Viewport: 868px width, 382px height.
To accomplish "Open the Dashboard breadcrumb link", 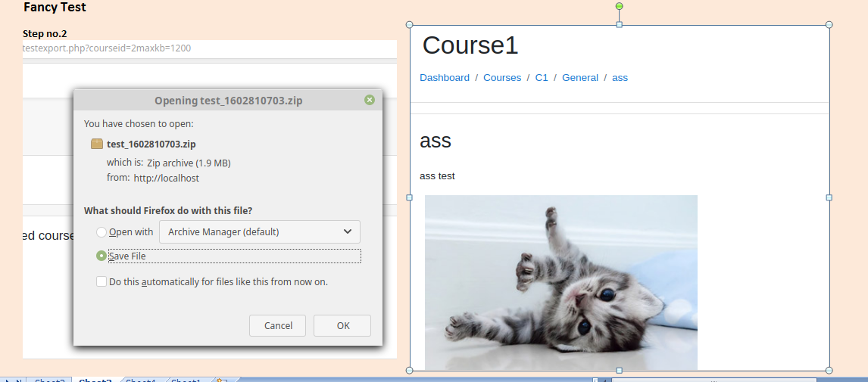I will tap(445, 78).
